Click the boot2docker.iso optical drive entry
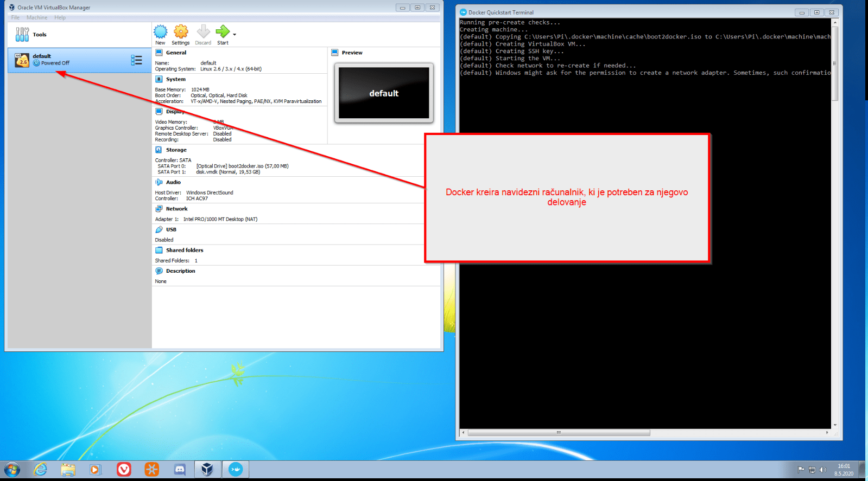 coord(242,166)
